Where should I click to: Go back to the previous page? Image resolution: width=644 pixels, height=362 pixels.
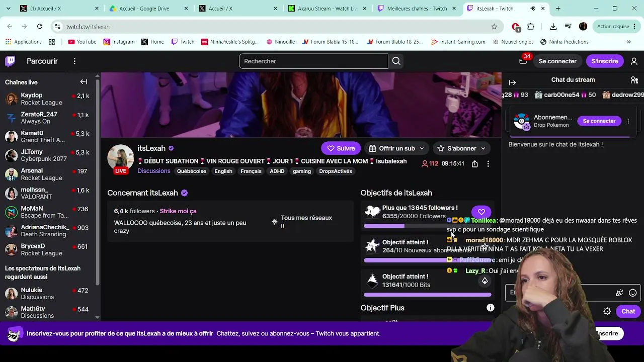coord(10,27)
